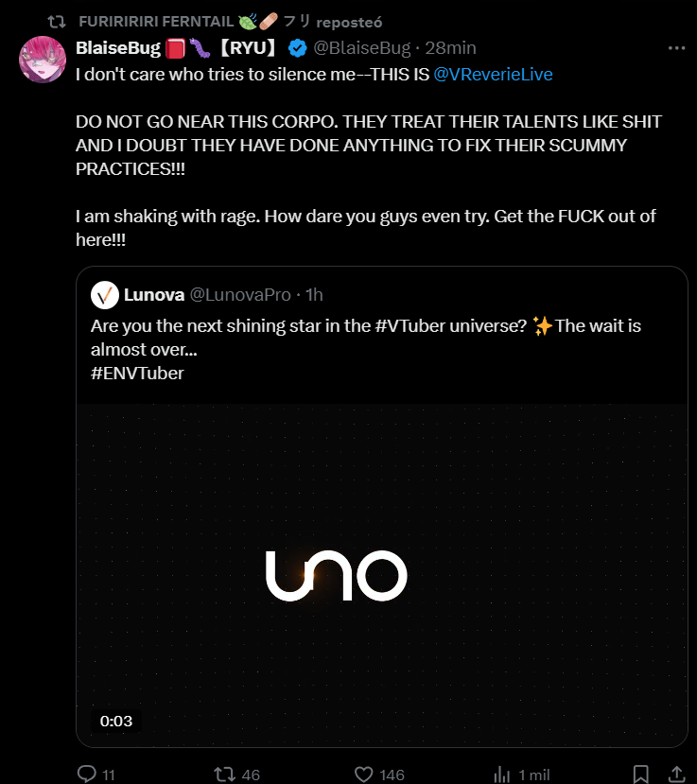Viewport: 697px width, 784px height.
Task: Click the blue verified badge
Action: (x=298, y=48)
